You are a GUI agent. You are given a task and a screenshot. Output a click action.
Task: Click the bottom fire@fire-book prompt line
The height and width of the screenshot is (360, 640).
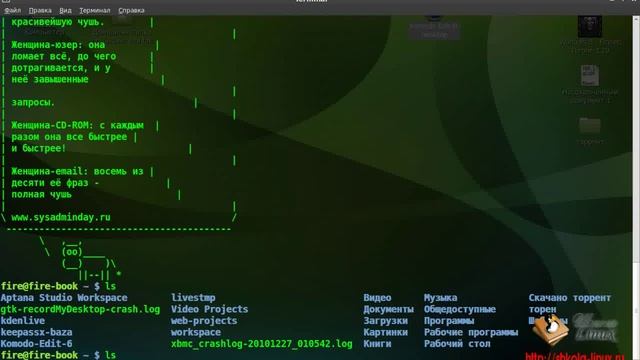tap(58, 355)
